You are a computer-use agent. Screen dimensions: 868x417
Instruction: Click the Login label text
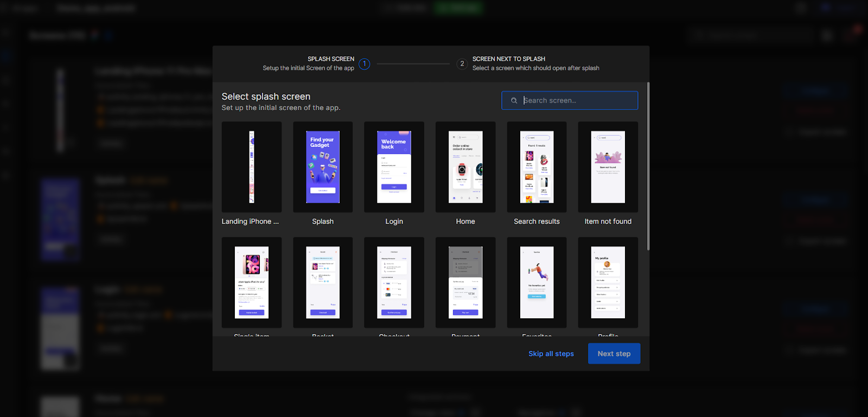click(394, 221)
